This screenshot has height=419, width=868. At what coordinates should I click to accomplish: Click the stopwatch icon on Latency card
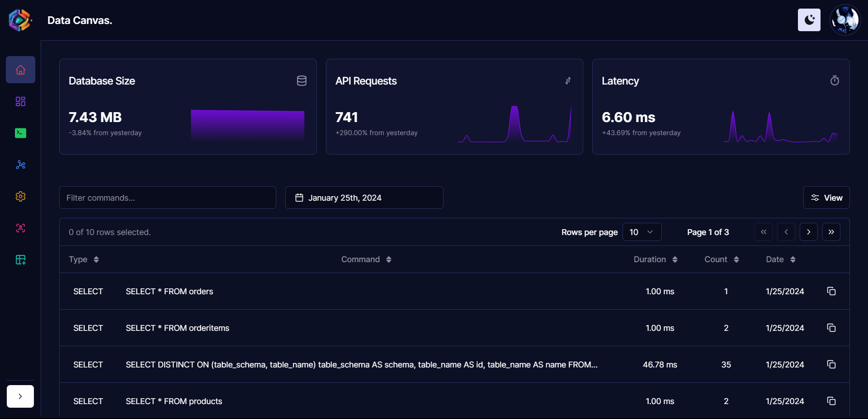click(835, 80)
